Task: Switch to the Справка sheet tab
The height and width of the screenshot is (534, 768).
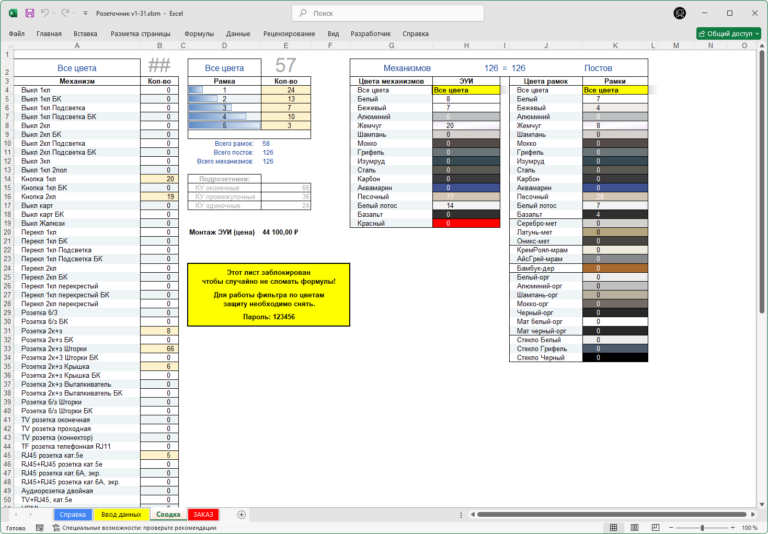Action: pyautogui.click(x=72, y=514)
